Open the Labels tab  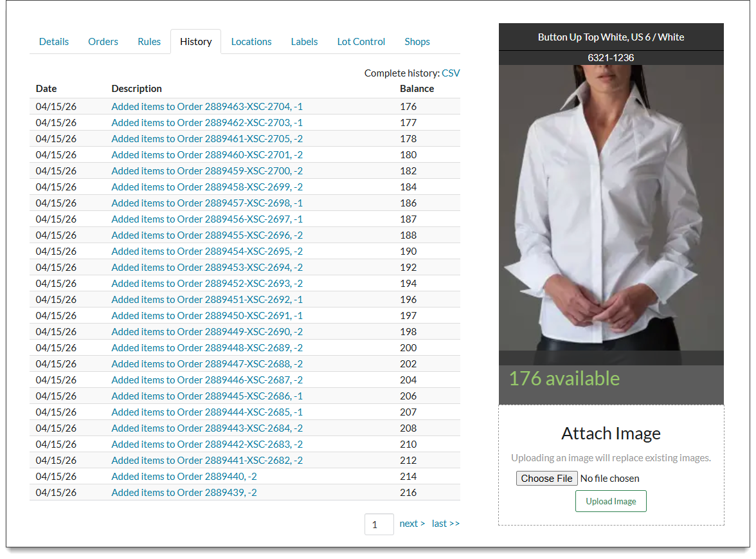click(x=304, y=42)
